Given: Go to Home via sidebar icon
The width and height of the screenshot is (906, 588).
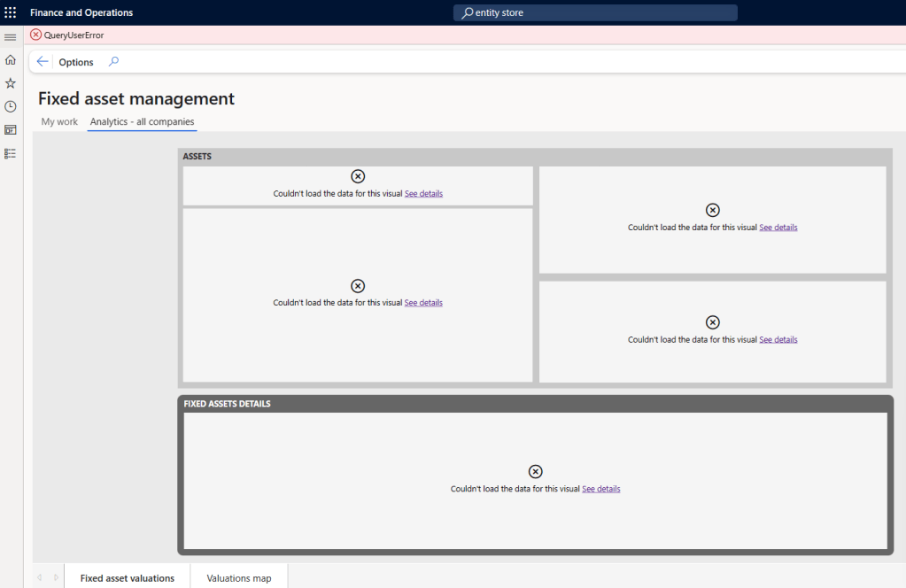Looking at the screenshot, I should (11, 60).
